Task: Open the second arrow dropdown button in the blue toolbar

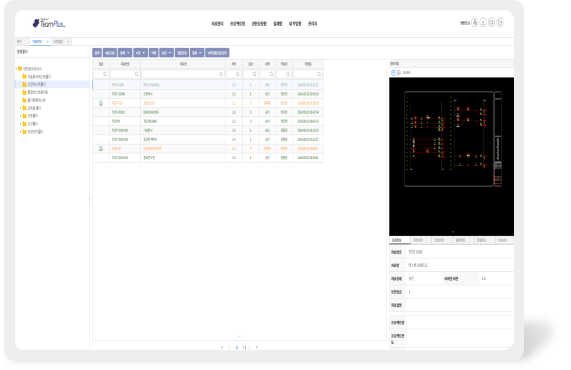Action: click(140, 53)
